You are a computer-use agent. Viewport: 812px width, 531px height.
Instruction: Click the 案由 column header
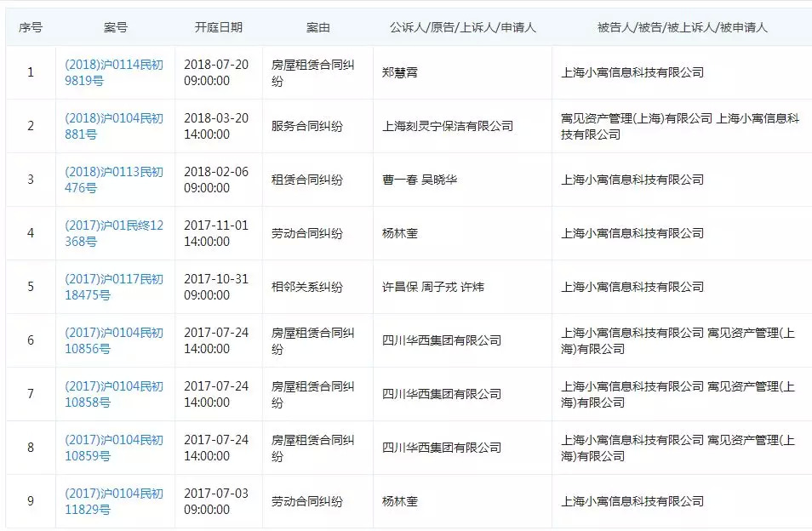[317, 27]
